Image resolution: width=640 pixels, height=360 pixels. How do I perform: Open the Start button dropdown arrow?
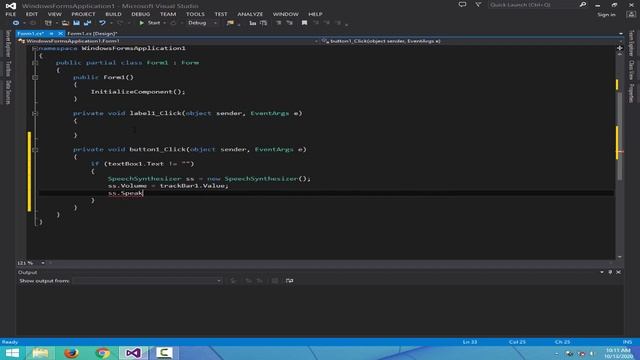tap(164, 23)
